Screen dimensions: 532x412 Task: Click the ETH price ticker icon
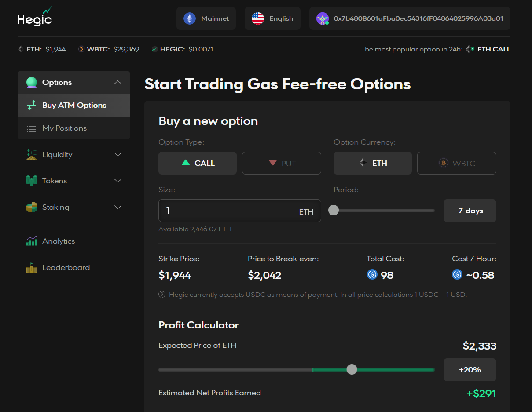[21, 49]
